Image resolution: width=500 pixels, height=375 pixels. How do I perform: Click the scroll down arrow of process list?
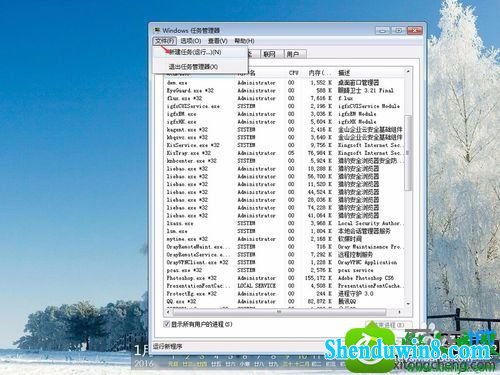point(408,304)
